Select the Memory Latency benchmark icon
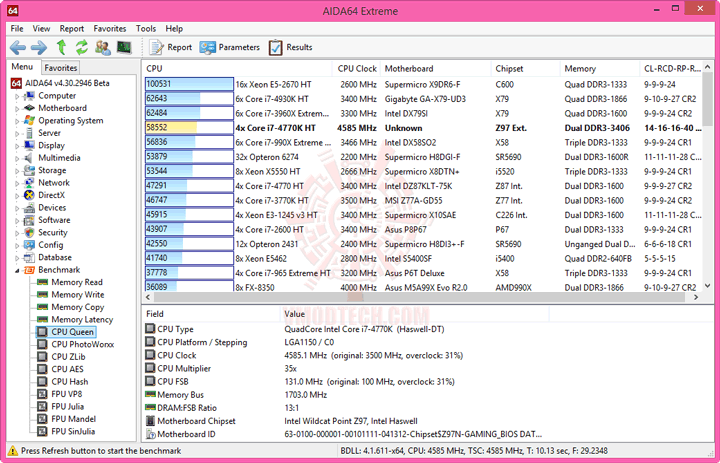720x463 pixels. (43, 319)
